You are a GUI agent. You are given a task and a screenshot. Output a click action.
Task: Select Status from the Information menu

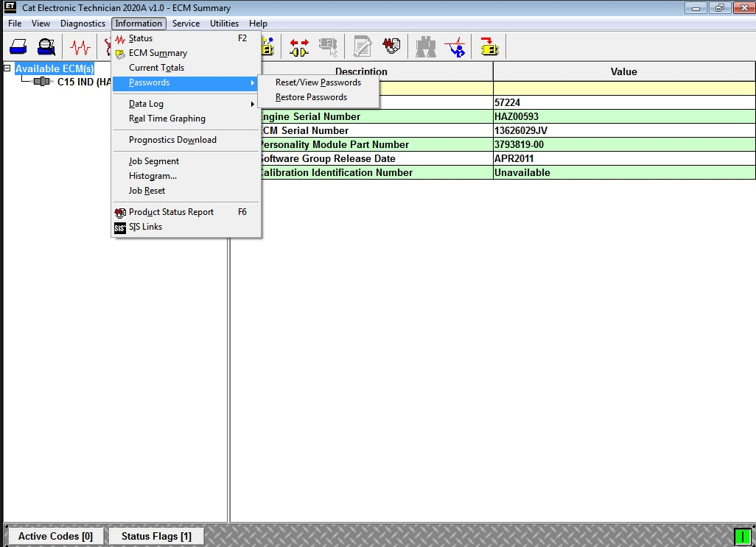(x=186, y=38)
